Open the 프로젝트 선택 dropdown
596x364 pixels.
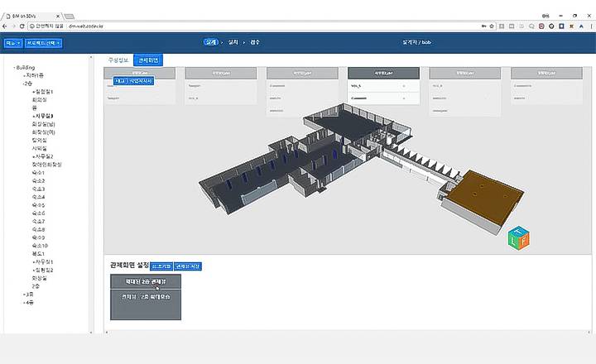(x=43, y=42)
